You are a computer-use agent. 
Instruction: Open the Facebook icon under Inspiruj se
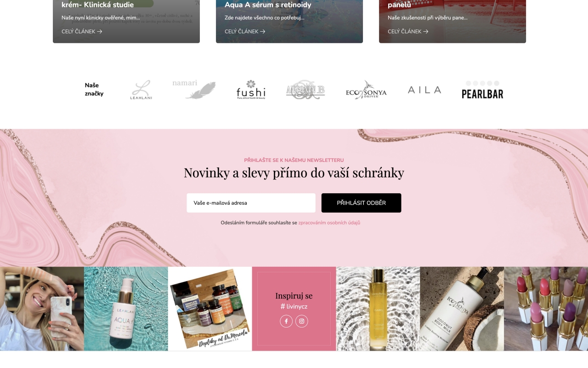[x=286, y=321]
